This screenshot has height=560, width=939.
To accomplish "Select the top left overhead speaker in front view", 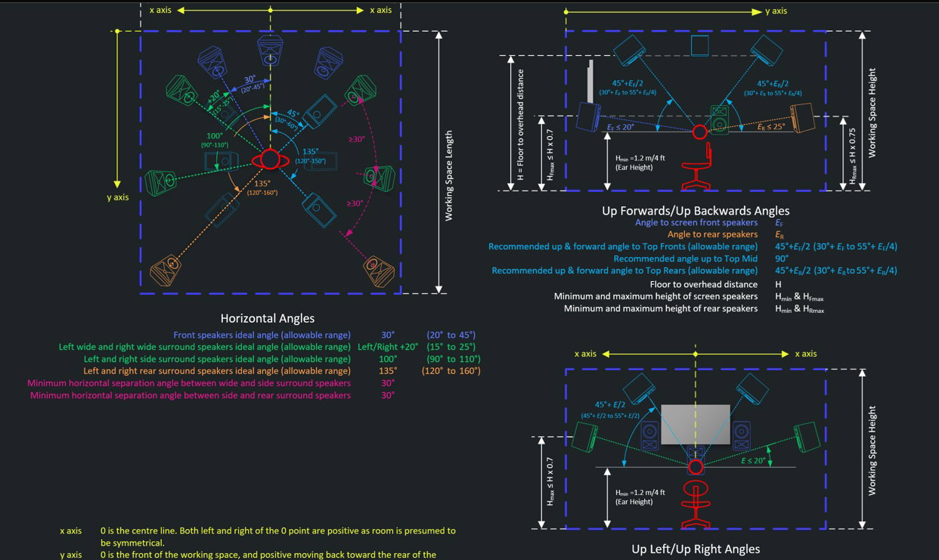I will tap(640, 389).
